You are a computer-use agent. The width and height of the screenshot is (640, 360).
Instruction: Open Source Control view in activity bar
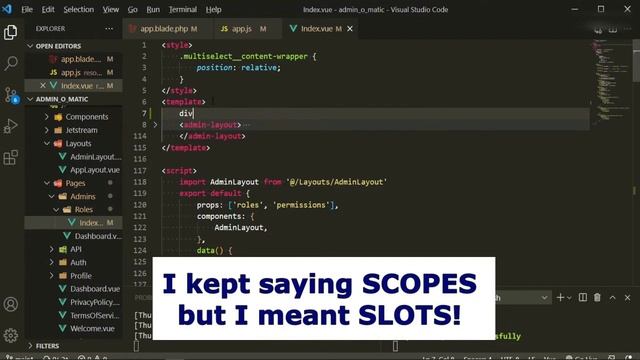(x=11, y=95)
